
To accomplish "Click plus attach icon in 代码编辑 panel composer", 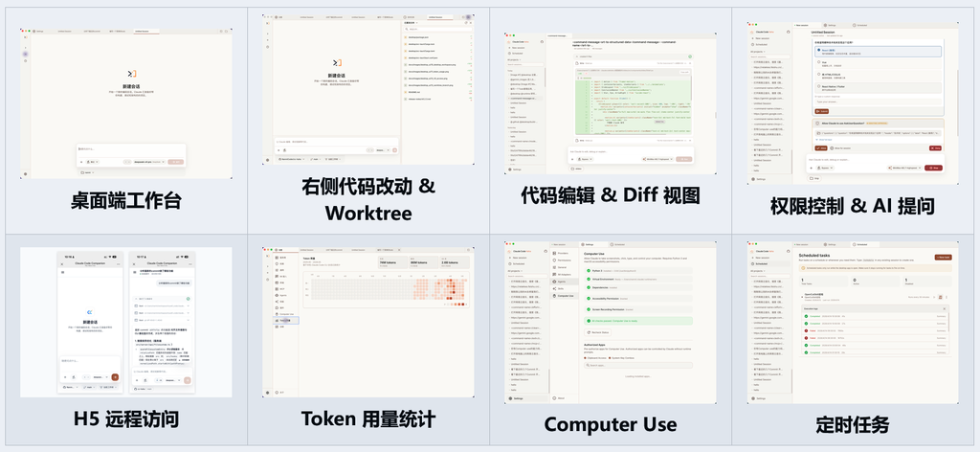I will pyautogui.click(x=572, y=159).
